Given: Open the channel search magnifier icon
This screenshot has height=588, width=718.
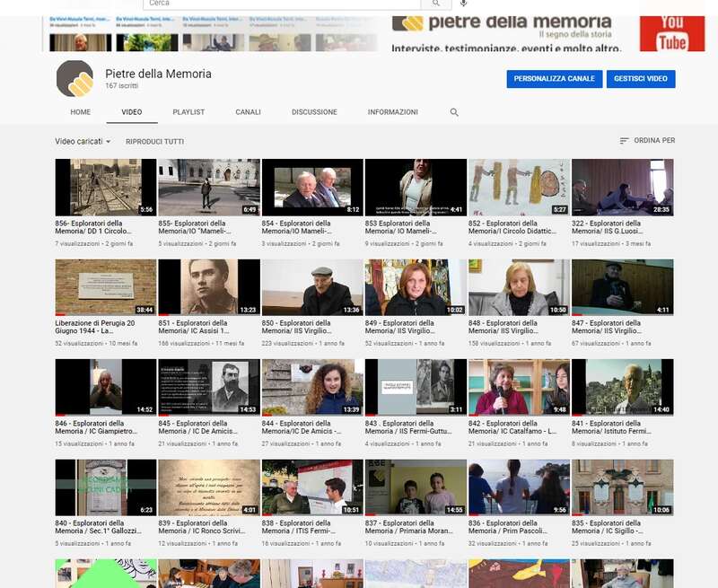Looking at the screenshot, I should [x=454, y=112].
